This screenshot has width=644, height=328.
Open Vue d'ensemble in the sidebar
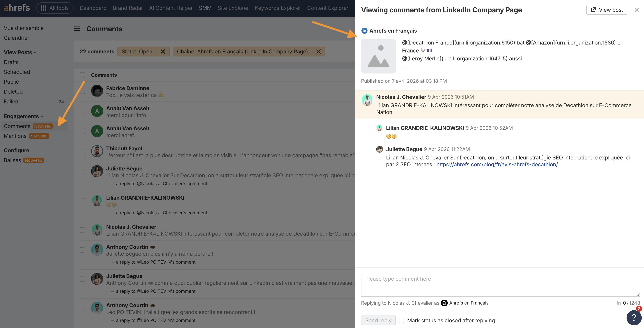24,28
